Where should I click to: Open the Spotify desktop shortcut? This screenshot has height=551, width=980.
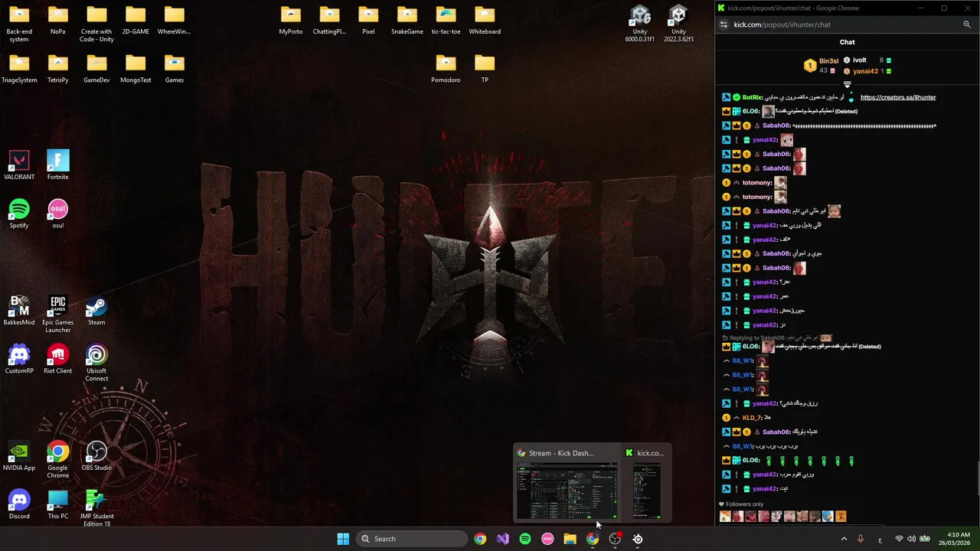(19, 214)
